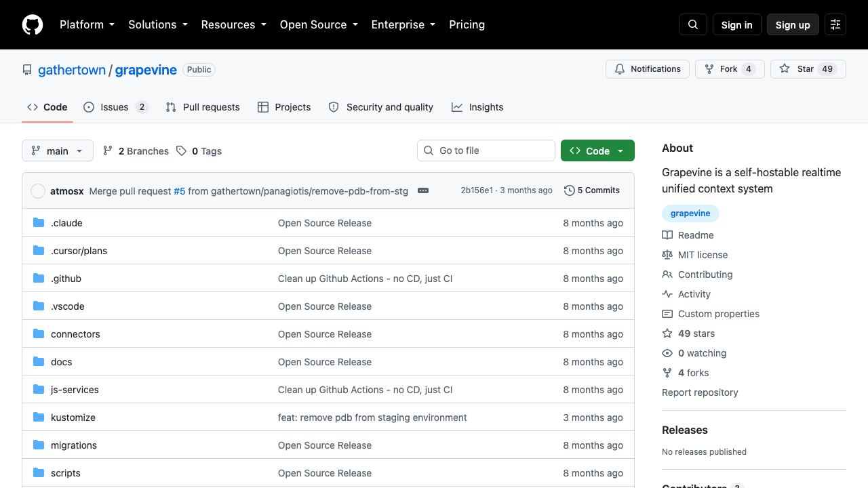868x488 pixels.
Task: Open the Pricing page in the header
Action: (x=467, y=24)
